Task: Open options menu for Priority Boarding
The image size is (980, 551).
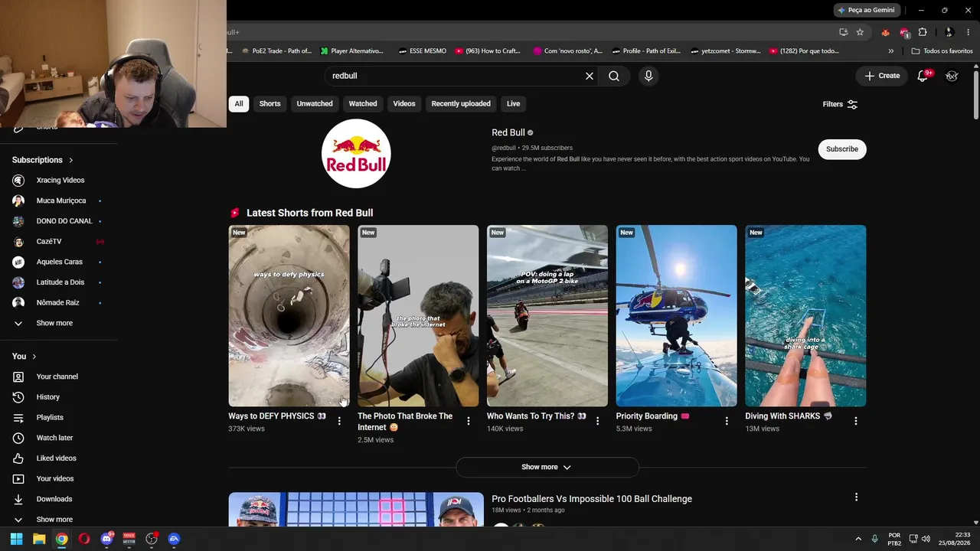Action: pyautogui.click(x=727, y=421)
